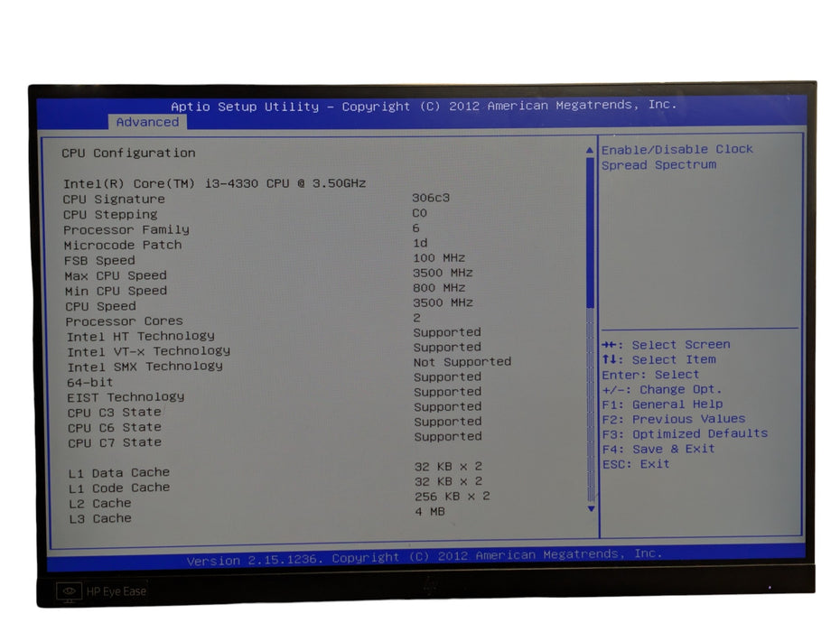This screenshot has height=632, width=840.
Task: Click the 800 MHz value
Action: [439, 288]
